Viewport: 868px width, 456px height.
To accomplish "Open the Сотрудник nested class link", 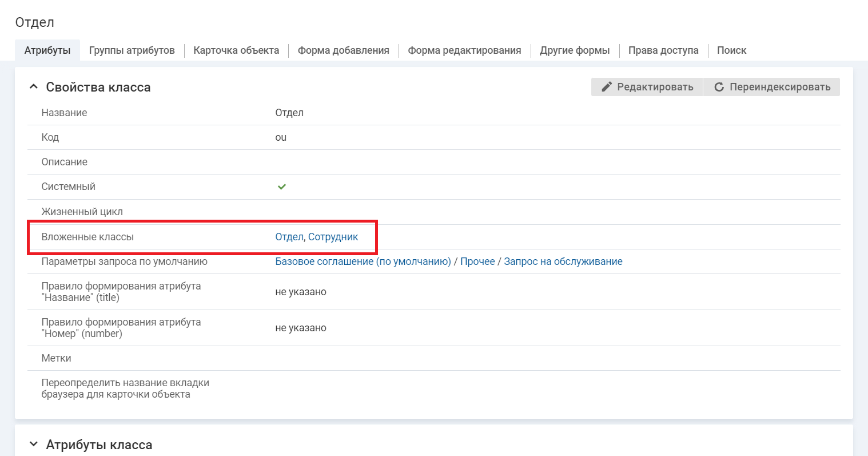I will click(333, 237).
